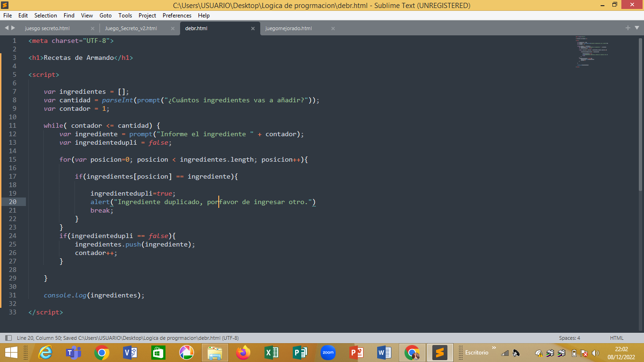Viewport: 644px width, 362px height.
Task: Open the network signal tray icon
Action: [505, 353]
